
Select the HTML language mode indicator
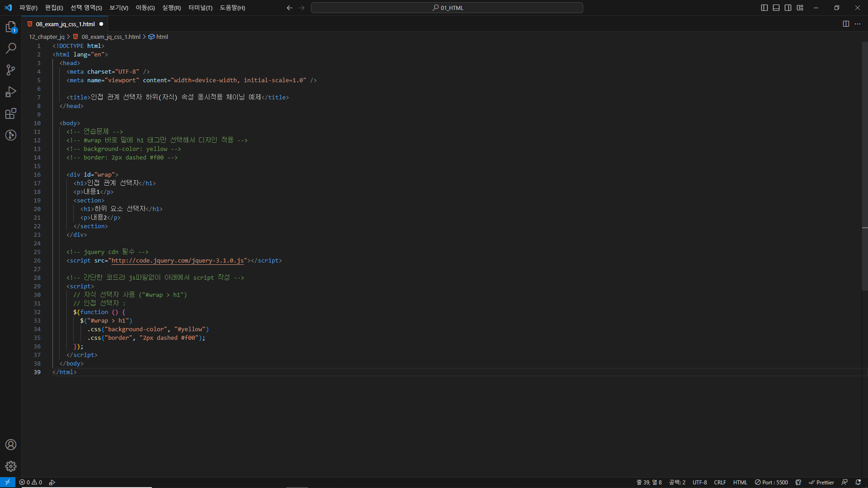tap(740, 483)
